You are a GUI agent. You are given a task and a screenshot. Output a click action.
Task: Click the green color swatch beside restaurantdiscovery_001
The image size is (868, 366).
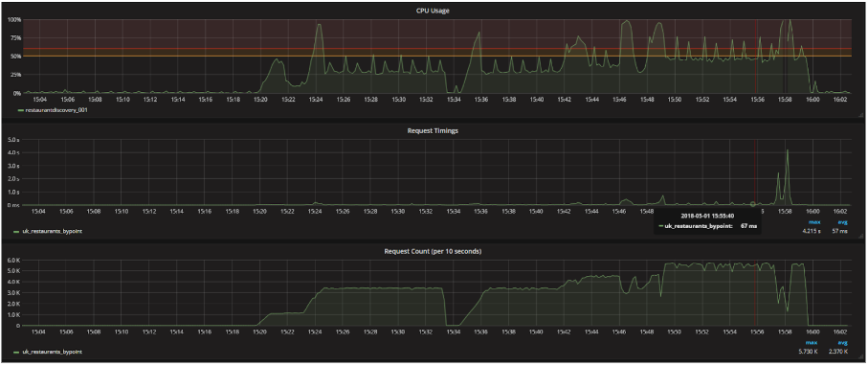pos(21,110)
